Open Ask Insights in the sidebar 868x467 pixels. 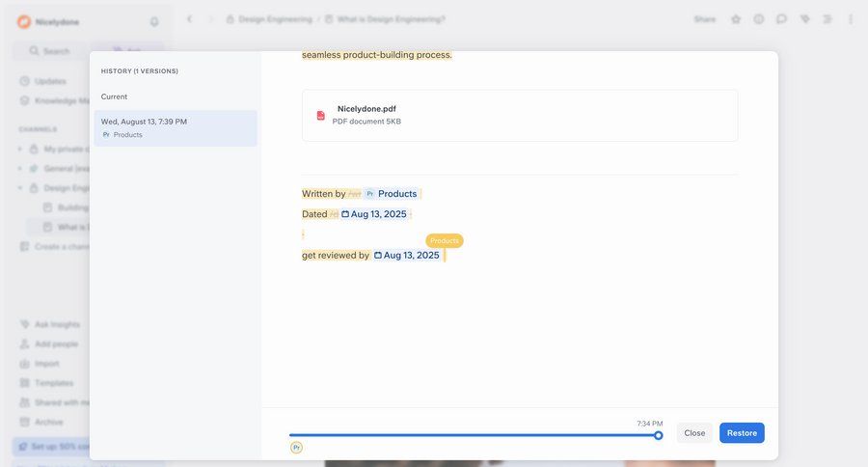tap(57, 324)
